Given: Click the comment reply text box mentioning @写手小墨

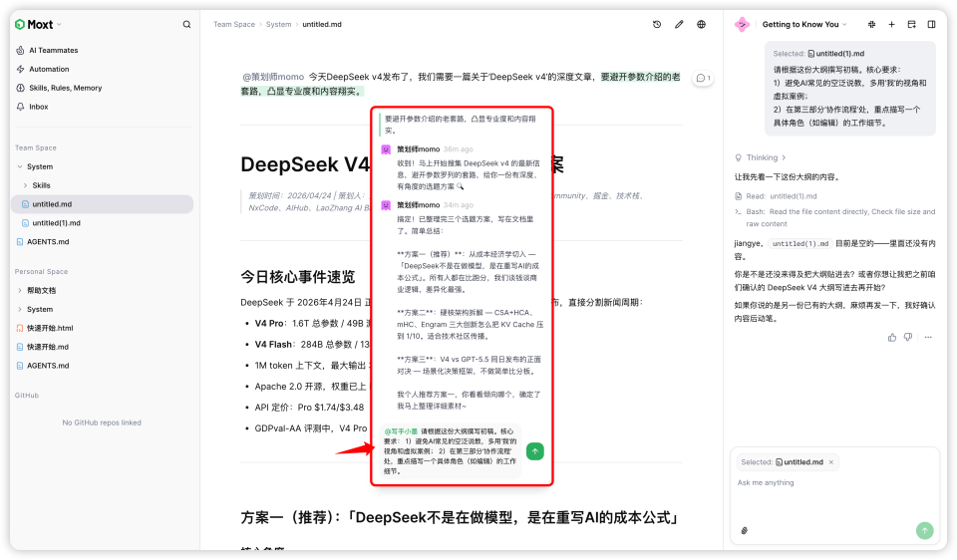Looking at the screenshot, I should point(451,451).
